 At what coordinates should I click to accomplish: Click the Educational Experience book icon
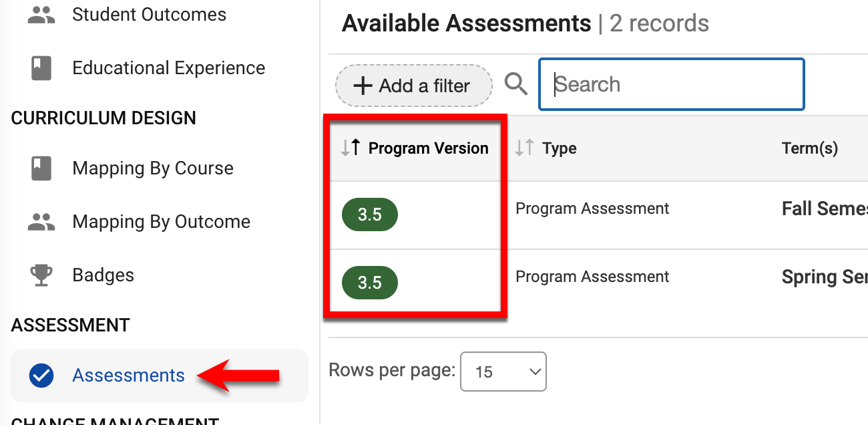point(41,68)
